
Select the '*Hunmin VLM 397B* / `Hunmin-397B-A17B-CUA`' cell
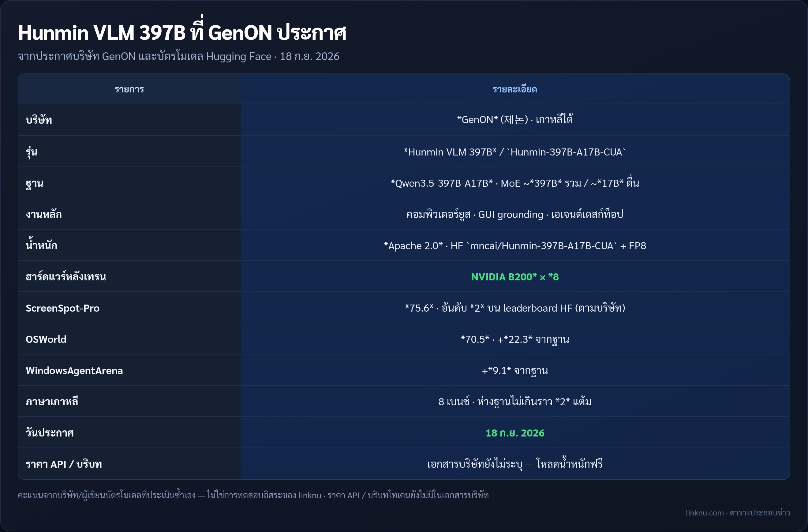pyautogui.click(x=515, y=152)
